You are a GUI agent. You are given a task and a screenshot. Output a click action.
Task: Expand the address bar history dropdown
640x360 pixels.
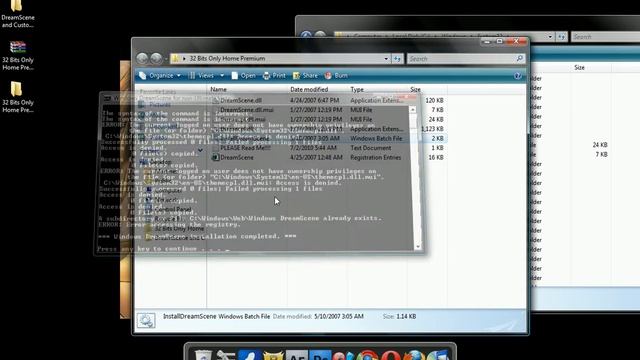[386, 59]
